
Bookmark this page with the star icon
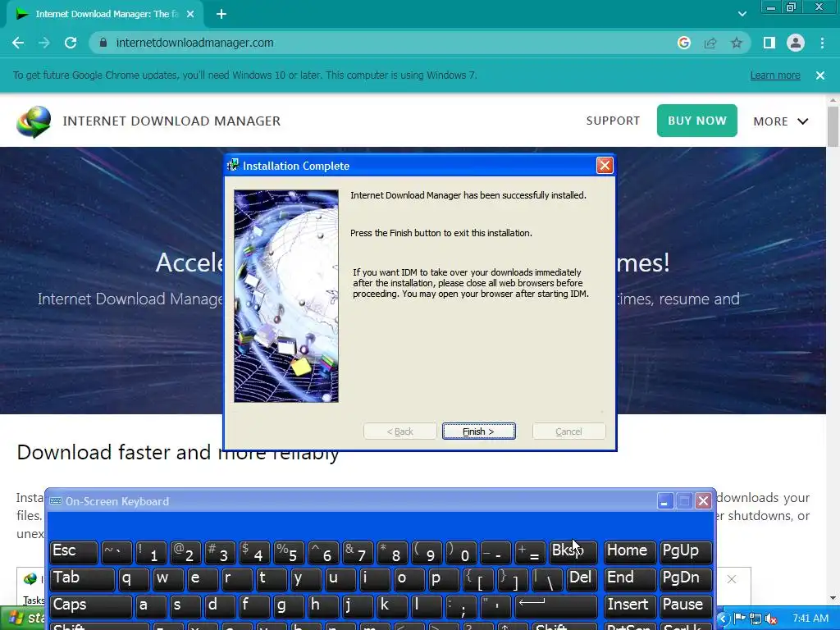[x=737, y=43]
